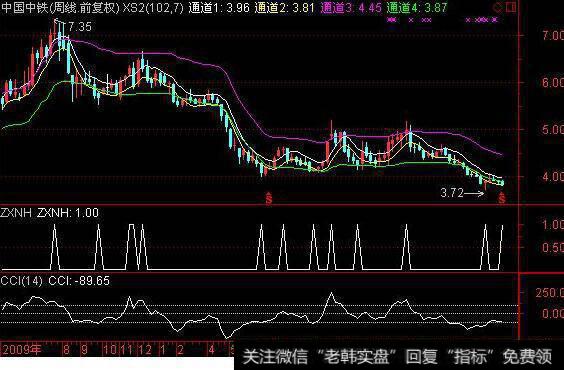This screenshot has height=370, width=564.
Task: Click the CCI(14) indicator title
Action: click(21, 280)
